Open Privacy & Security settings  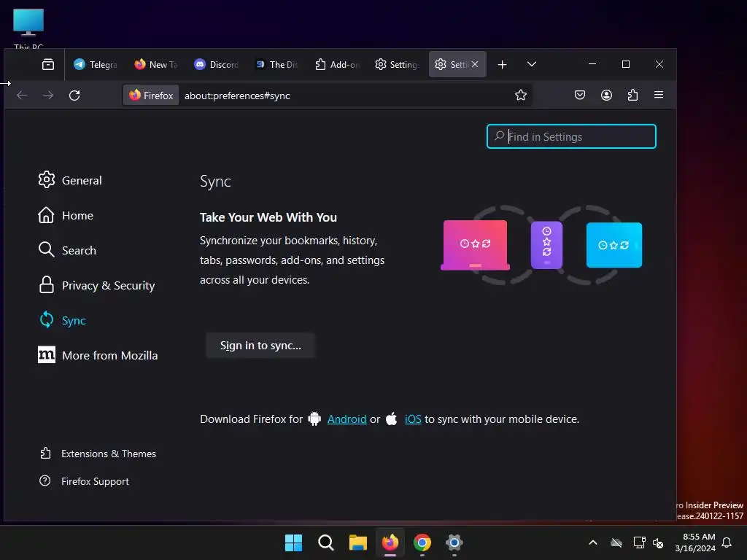(x=97, y=285)
